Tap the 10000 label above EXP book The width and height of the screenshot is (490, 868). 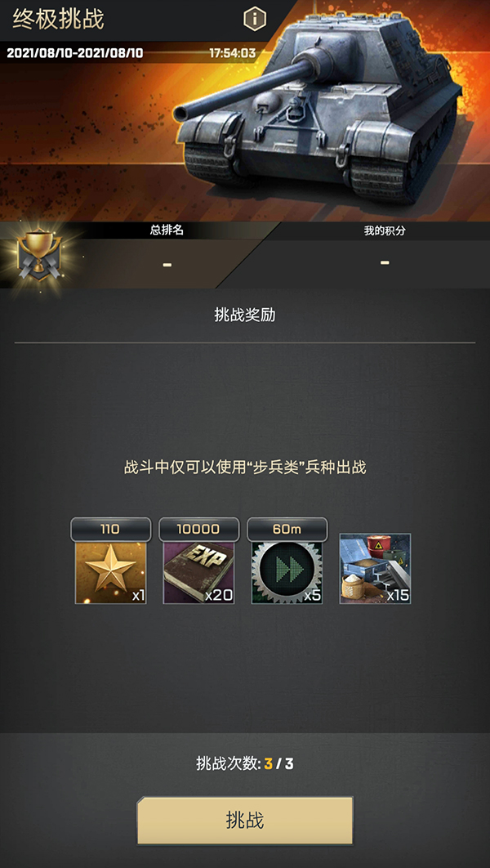(198, 529)
